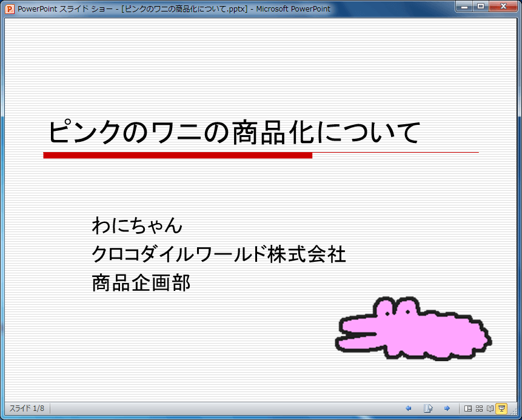Click the highlighted Slide Show view button
This screenshot has height=420, width=522.
click(x=501, y=408)
